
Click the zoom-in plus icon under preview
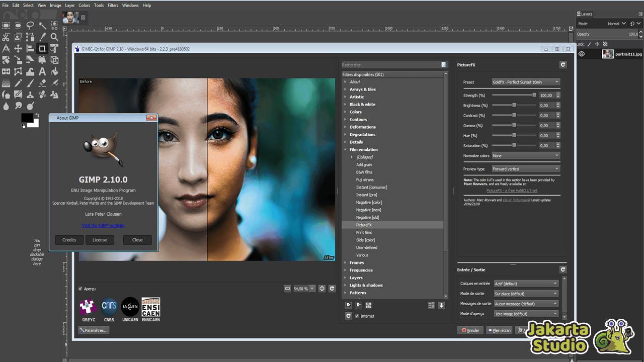(322, 289)
